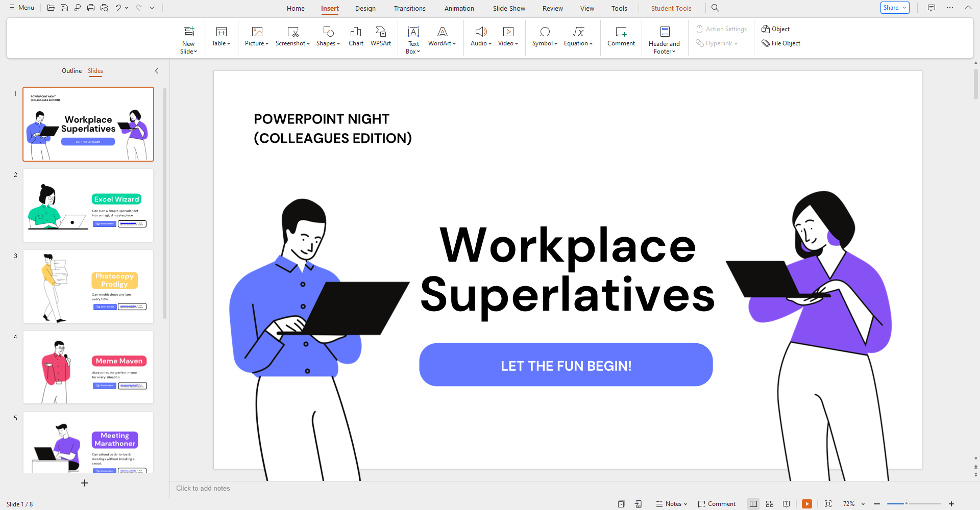Insert WPSArt graphic
The width and height of the screenshot is (980, 510).
381,37
